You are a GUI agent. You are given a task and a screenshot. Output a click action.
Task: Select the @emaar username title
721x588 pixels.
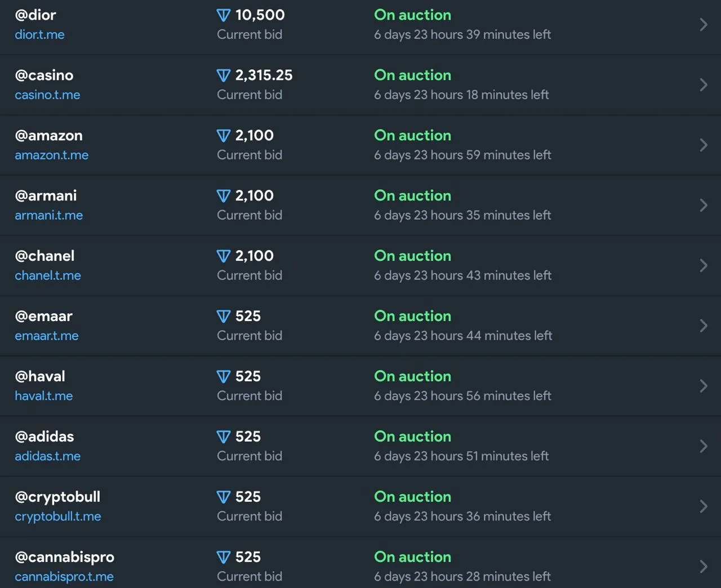pyautogui.click(x=43, y=317)
